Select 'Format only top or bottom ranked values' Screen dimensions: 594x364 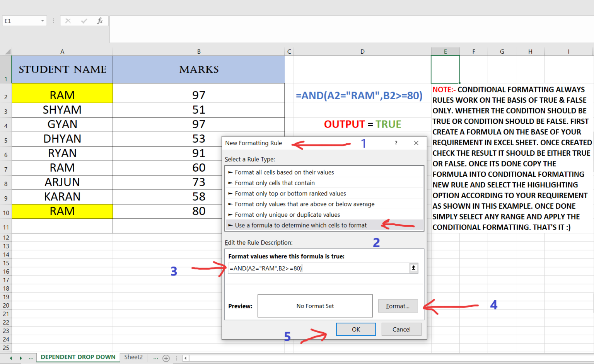[x=324, y=194]
